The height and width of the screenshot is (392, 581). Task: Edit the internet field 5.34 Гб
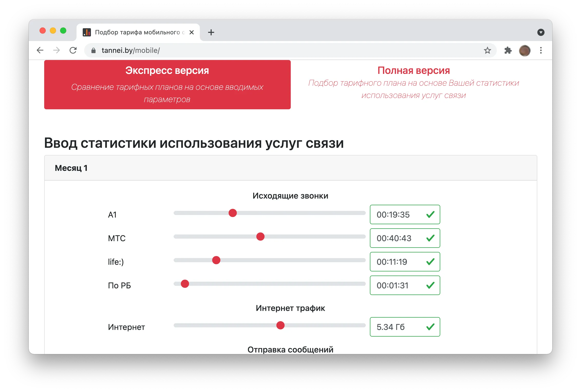[405, 327]
